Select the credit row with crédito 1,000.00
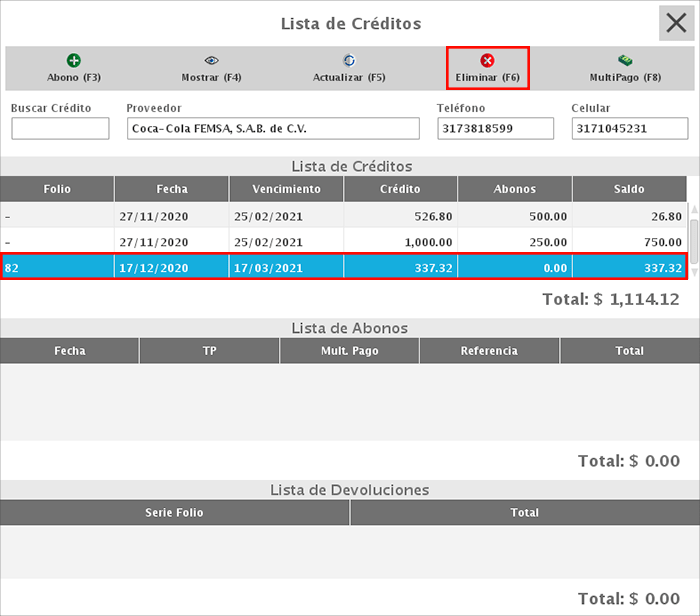This screenshot has width=700, height=616. click(343, 242)
